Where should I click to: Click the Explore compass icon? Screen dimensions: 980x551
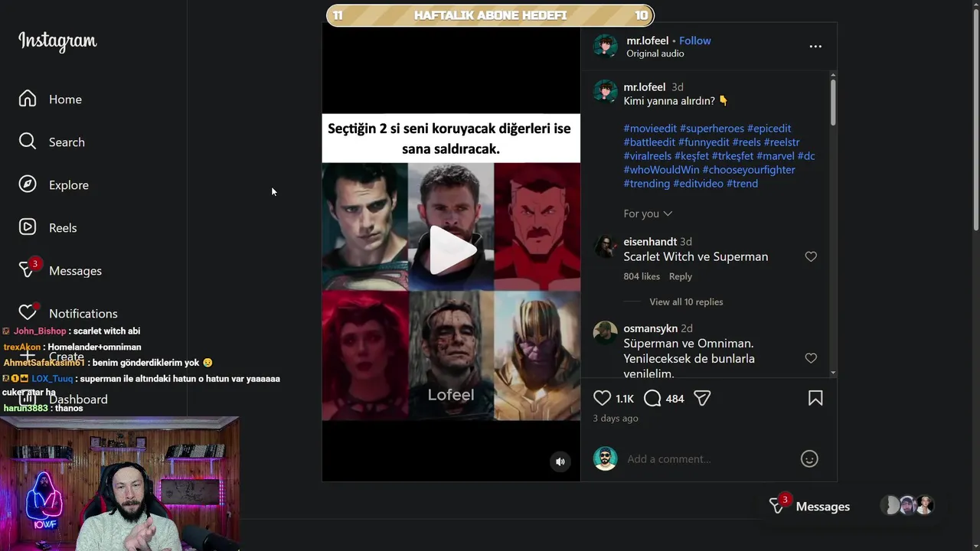tap(28, 184)
